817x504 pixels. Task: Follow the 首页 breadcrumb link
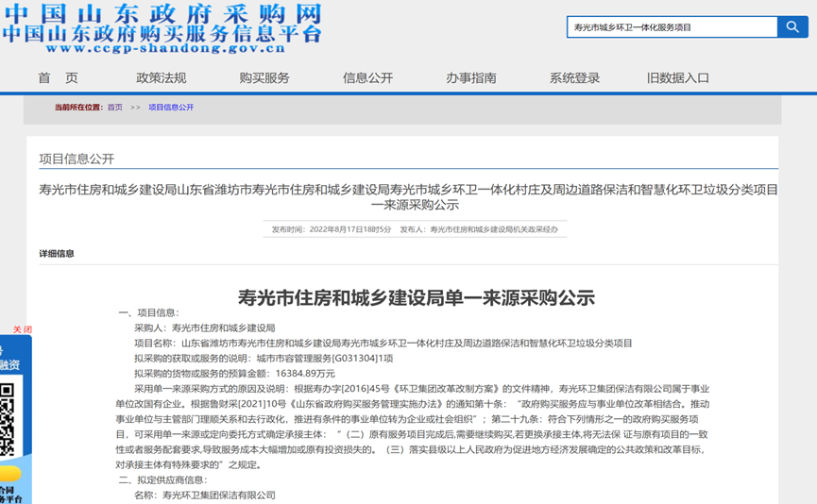coord(114,108)
